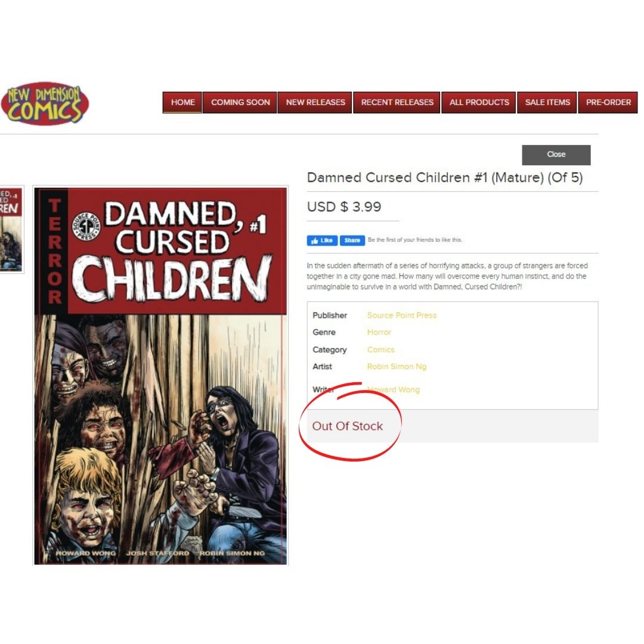Select the small cover thumbnail on left
644x644 pixels.
click(11, 229)
